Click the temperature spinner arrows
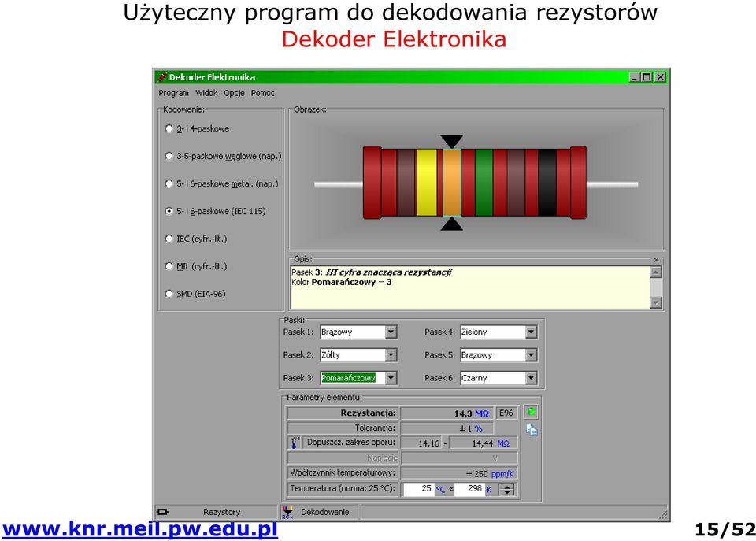The height and width of the screenshot is (541, 756). 506,489
